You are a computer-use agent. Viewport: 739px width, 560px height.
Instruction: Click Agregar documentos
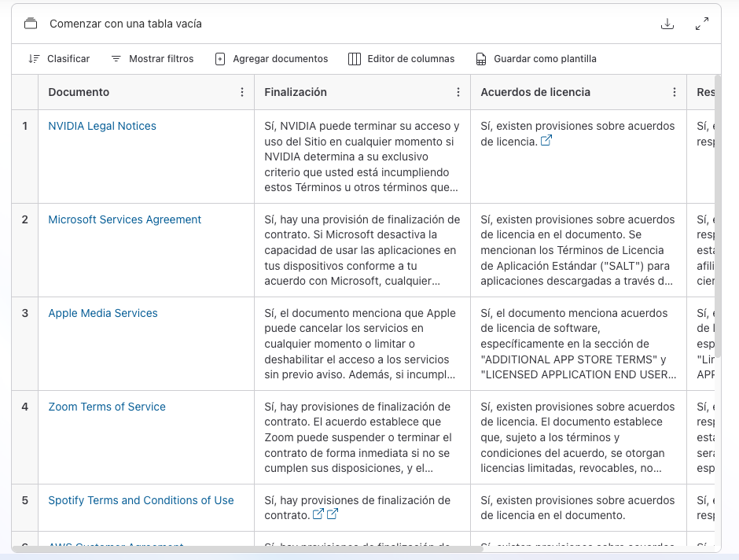point(271,59)
